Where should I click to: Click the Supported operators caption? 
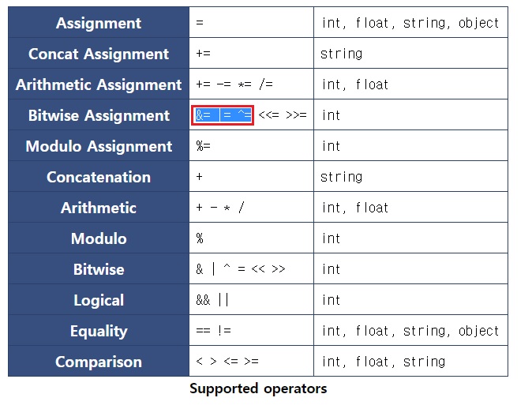click(x=258, y=388)
